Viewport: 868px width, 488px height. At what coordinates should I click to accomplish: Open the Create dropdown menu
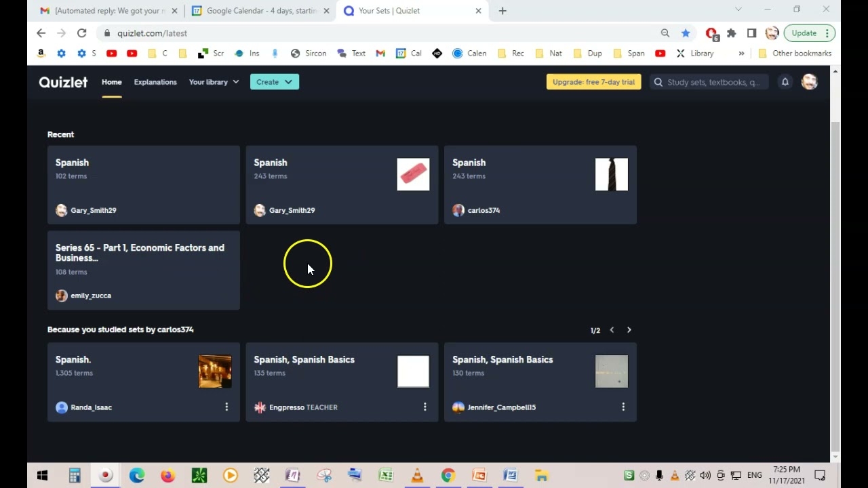click(274, 82)
